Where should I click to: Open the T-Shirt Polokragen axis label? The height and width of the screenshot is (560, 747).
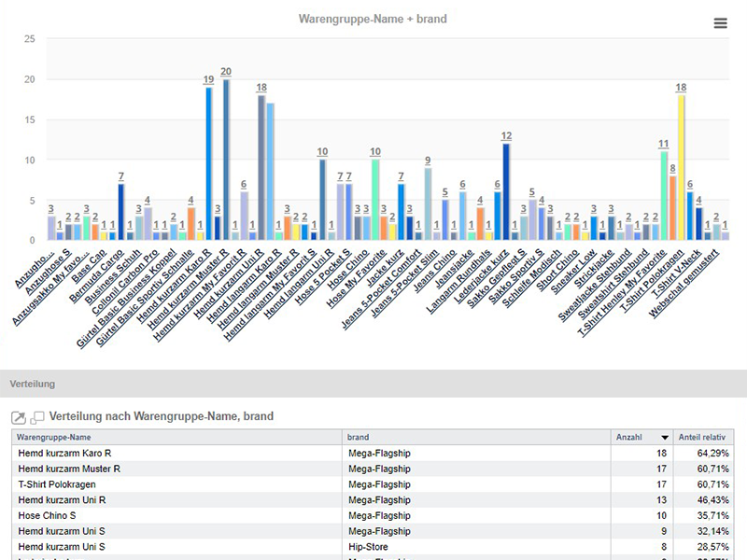pyautogui.click(x=651, y=281)
